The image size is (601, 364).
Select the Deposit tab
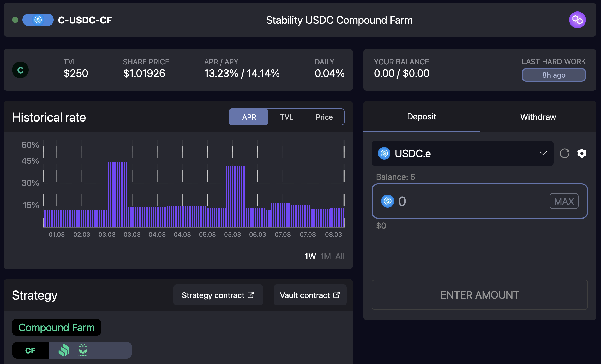click(x=421, y=117)
